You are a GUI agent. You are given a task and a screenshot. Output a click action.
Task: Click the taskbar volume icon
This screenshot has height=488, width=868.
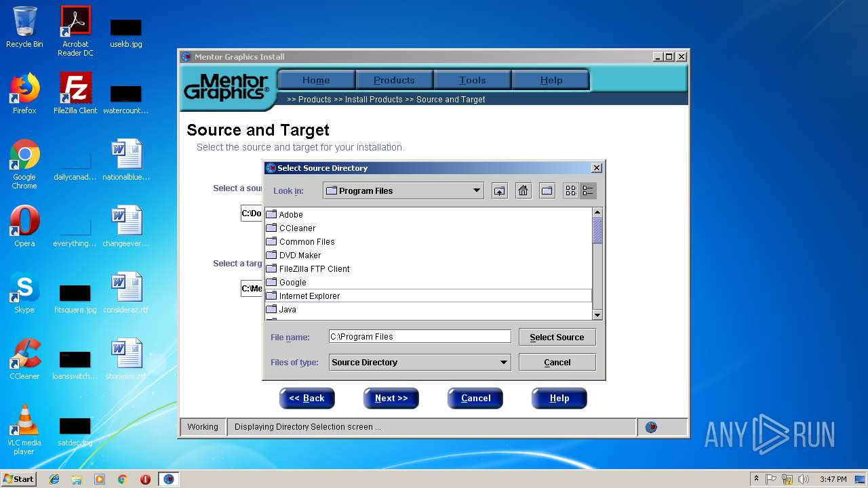coord(804,479)
